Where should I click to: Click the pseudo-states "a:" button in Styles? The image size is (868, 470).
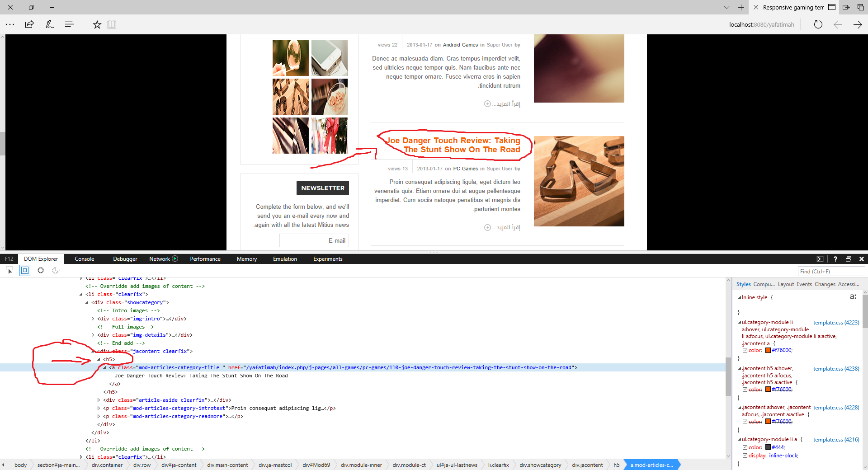(x=853, y=297)
